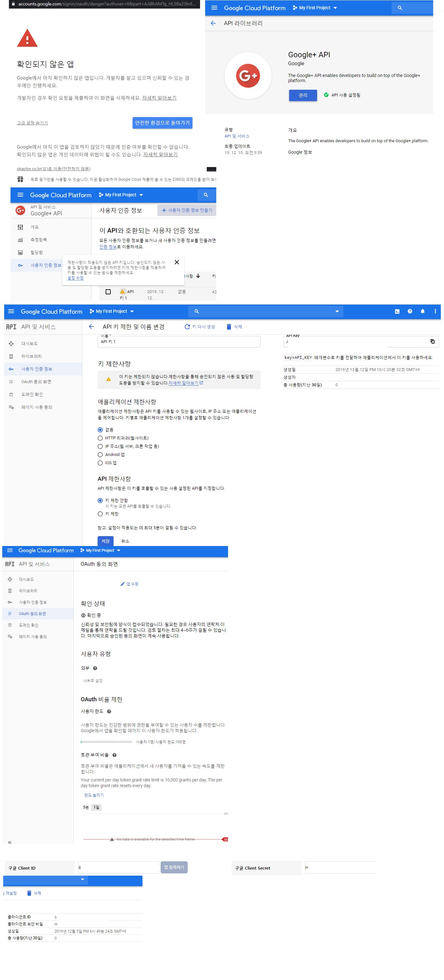444x980 pixels.
Task: Open 개요 in the Google+ API sidebar
Action: pyautogui.click(x=35, y=227)
